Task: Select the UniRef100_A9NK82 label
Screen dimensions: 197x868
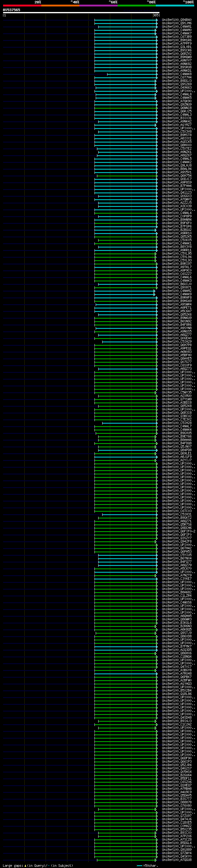Action: (x=176, y=64)
